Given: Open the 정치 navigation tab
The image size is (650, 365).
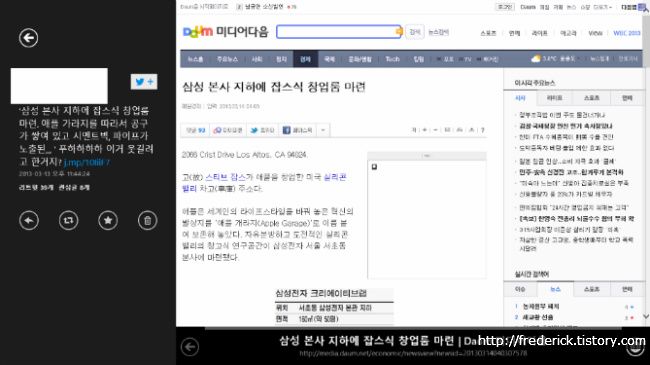Looking at the screenshot, I should [281, 59].
